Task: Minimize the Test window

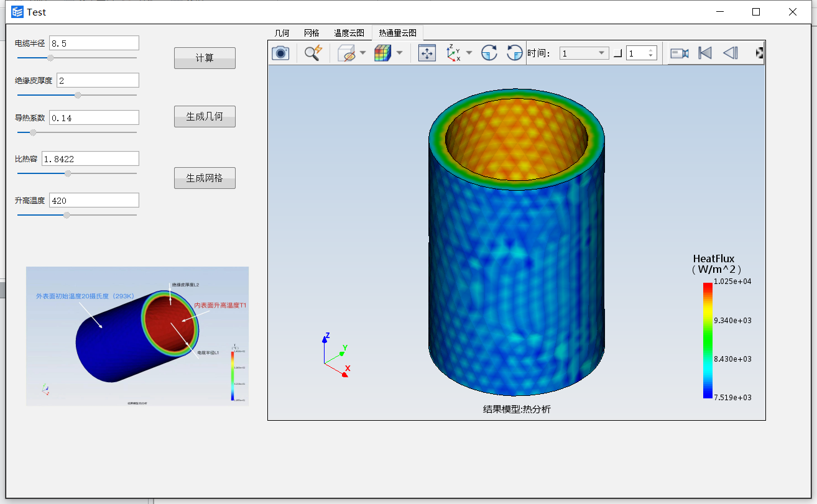Action: point(720,12)
